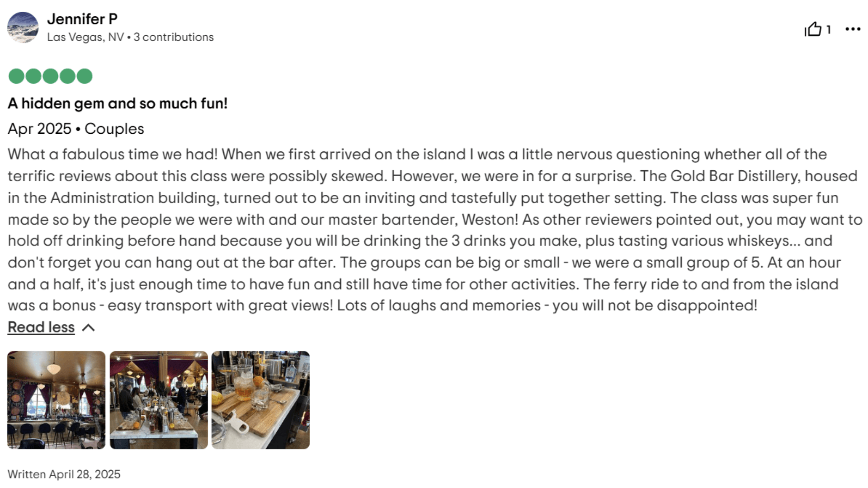Click the thumbs-up helpful icon
Screen dimensions: 868x488
(812, 29)
